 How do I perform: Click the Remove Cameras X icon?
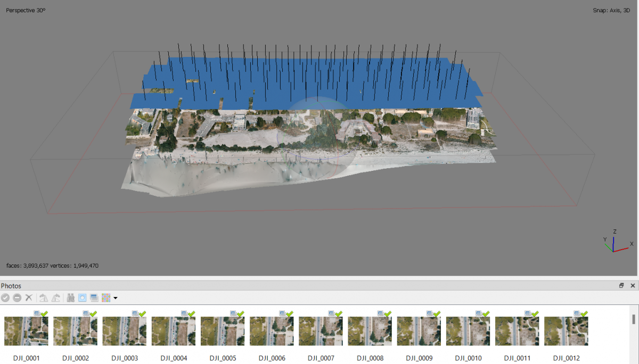pyautogui.click(x=29, y=298)
